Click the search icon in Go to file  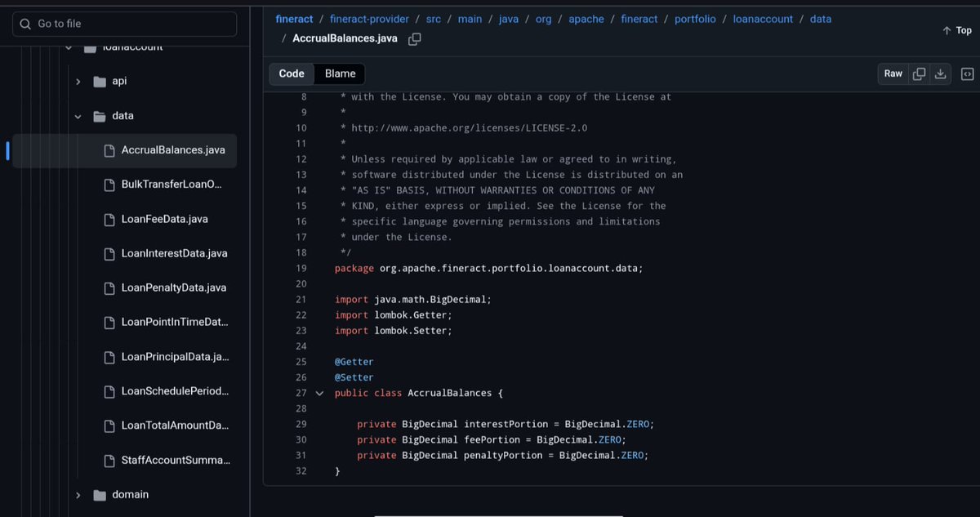(x=25, y=24)
